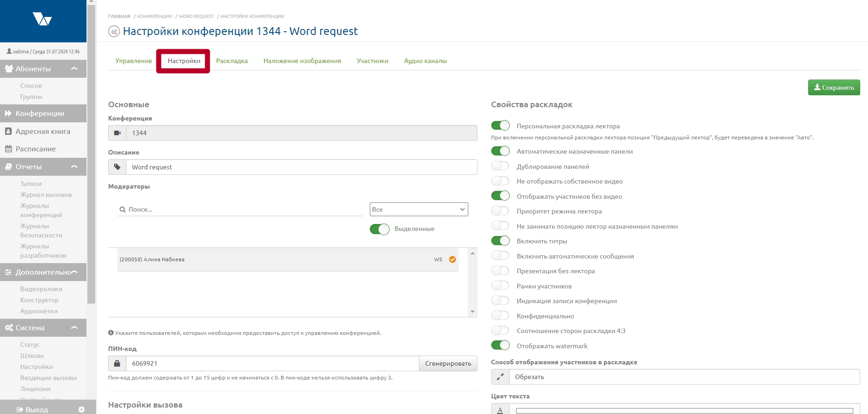Enable Соотношение сторон раскладки 4:3 switch
This screenshot has width=868, height=414.
click(x=500, y=330)
